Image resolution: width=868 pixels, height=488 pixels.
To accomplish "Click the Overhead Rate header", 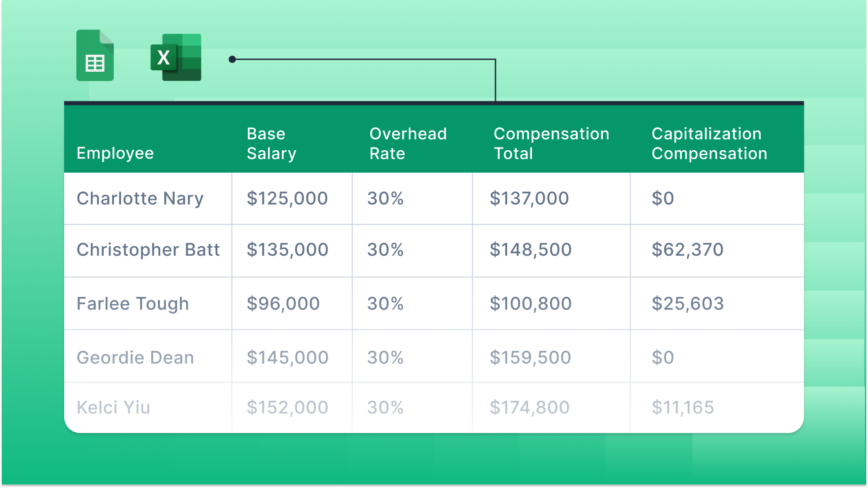I will click(408, 144).
